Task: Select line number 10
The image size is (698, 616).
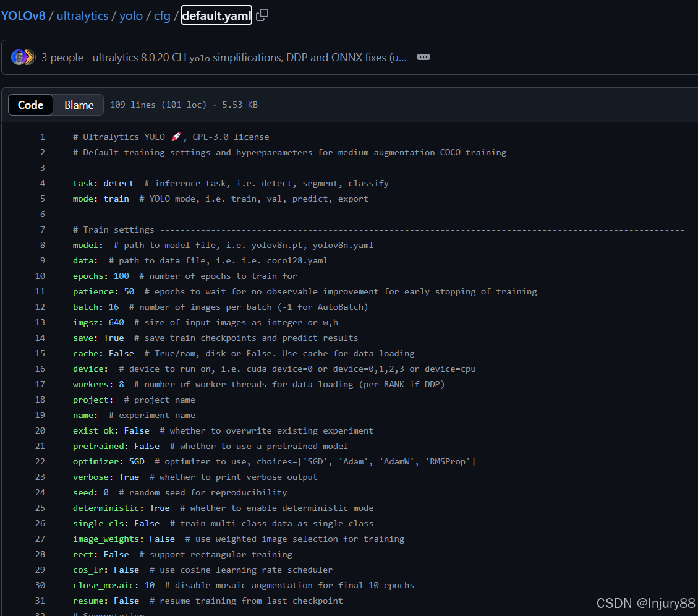Action: tap(40, 276)
